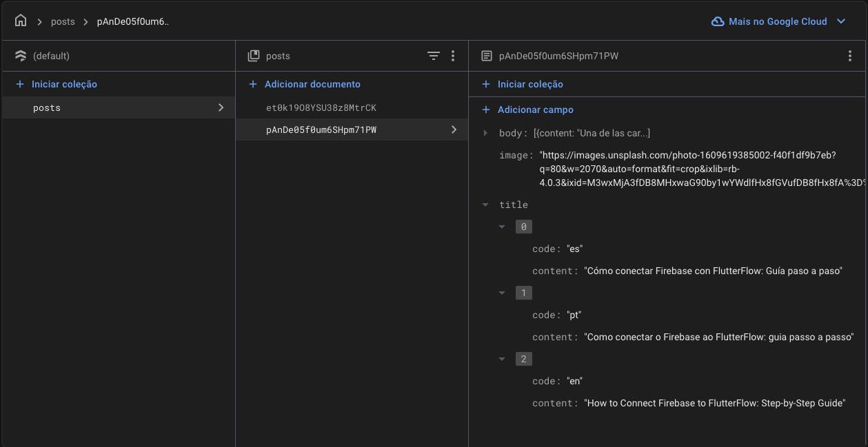Click the home icon in breadcrumb
The height and width of the screenshot is (447, 868).
[21, 21]
